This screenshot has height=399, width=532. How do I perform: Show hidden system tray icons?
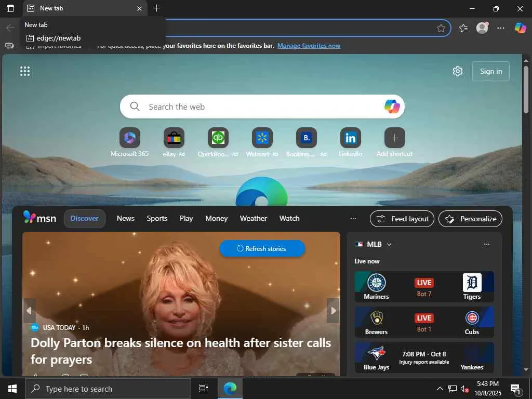tap(440, 389)
